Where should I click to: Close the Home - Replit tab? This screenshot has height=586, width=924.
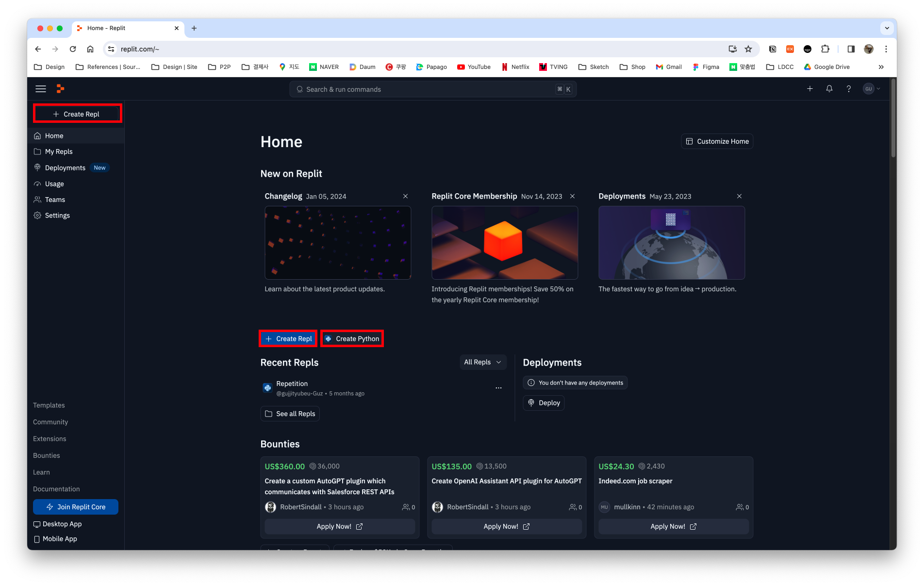(177, 28)
